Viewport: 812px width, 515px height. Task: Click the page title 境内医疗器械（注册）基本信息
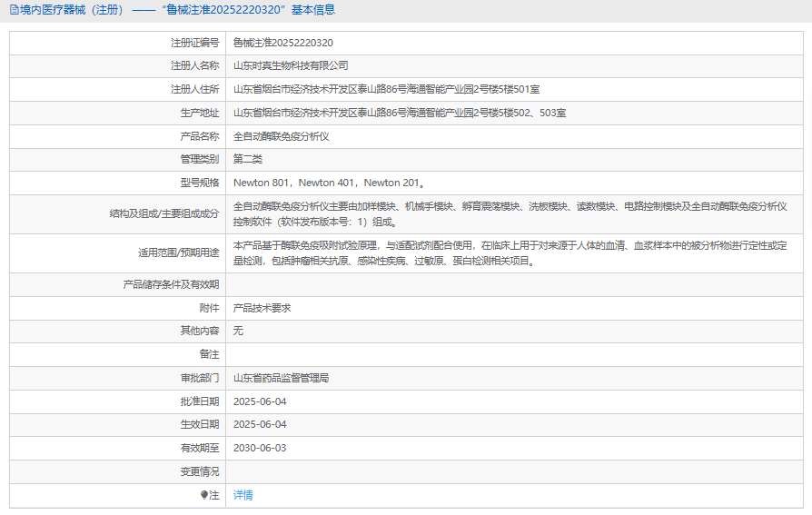click(x=177, y=10)
